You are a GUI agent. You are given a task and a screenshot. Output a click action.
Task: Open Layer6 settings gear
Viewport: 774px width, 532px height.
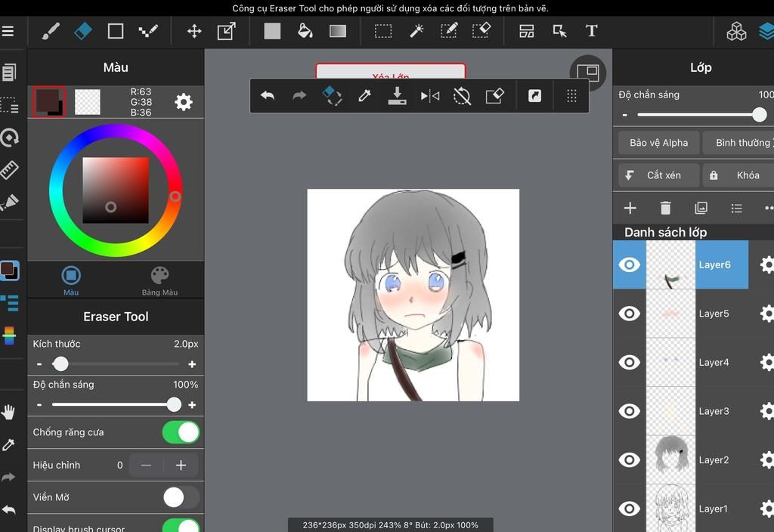click(766, 265)
